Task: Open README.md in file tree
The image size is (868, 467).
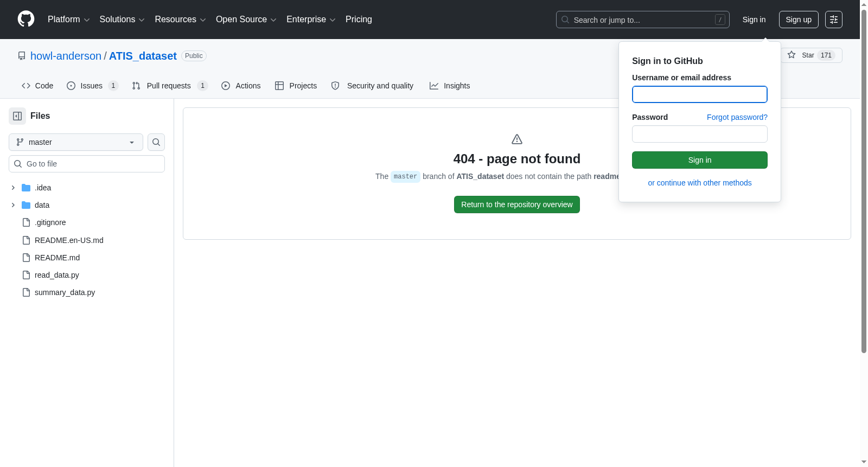Action: pyautogui.click(x=57, y=258)
